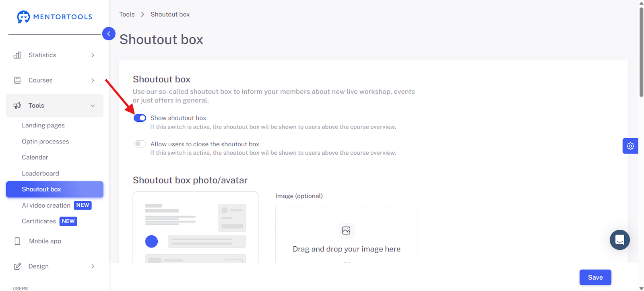Collapse the Tools menu chevron
644x291 pixels.
coord(93,106)
